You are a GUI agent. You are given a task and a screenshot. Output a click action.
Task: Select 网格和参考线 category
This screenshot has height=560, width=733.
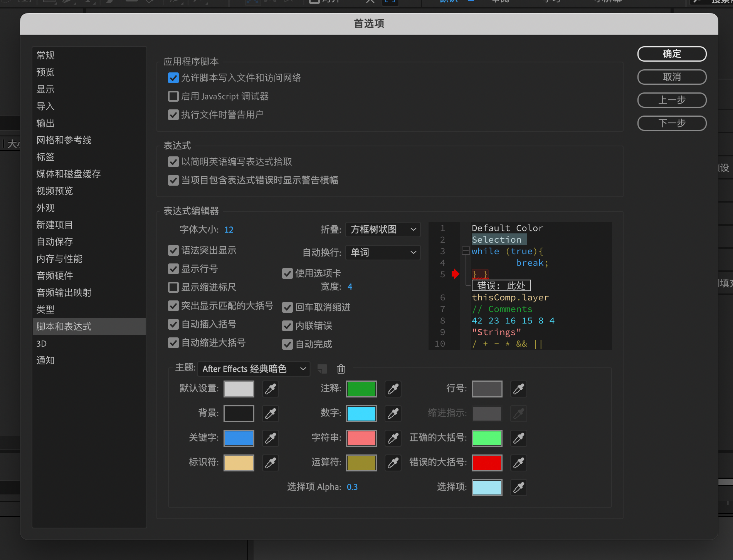point(89,140)
